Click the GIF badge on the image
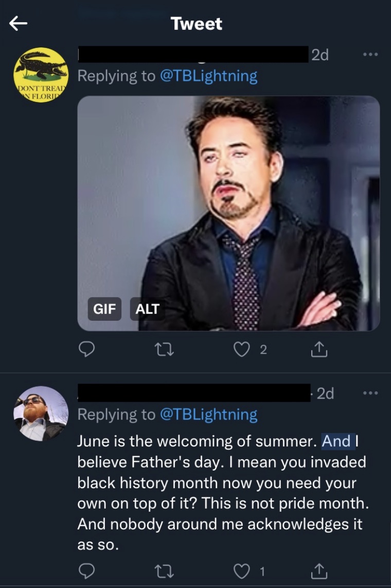 pyautogui.click(x=104, y=309)
